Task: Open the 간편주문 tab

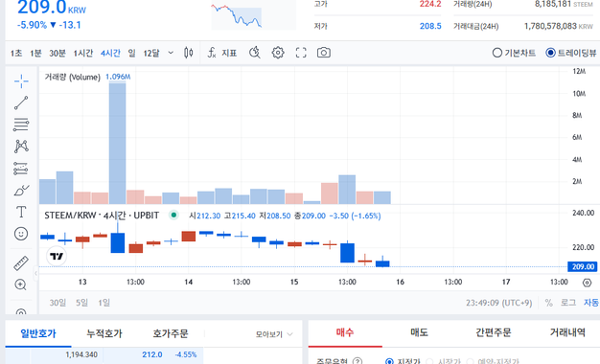Action: point(494,332)
